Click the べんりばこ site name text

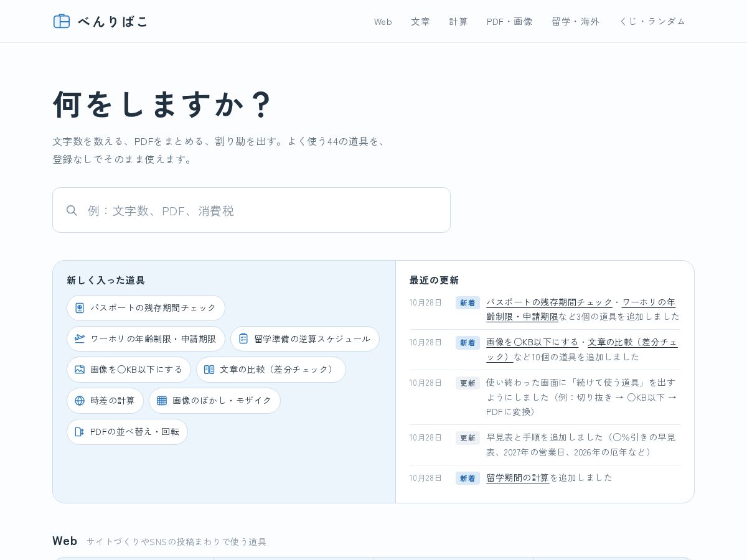113,21
